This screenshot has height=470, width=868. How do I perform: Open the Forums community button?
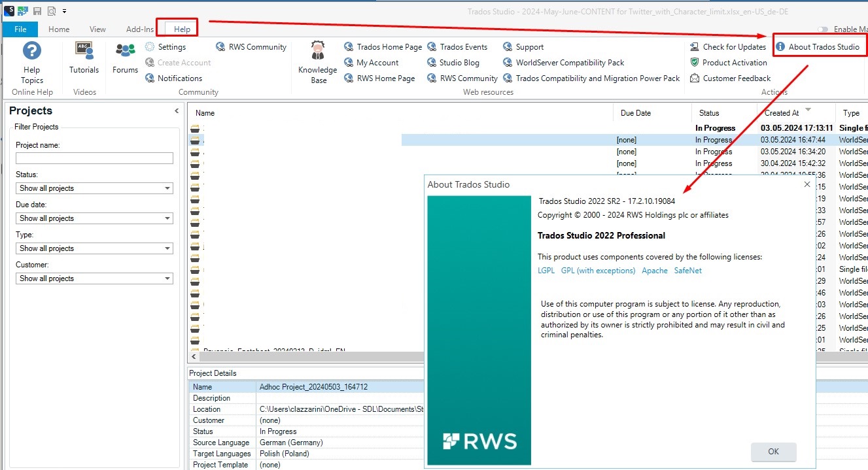click(125, 58)
